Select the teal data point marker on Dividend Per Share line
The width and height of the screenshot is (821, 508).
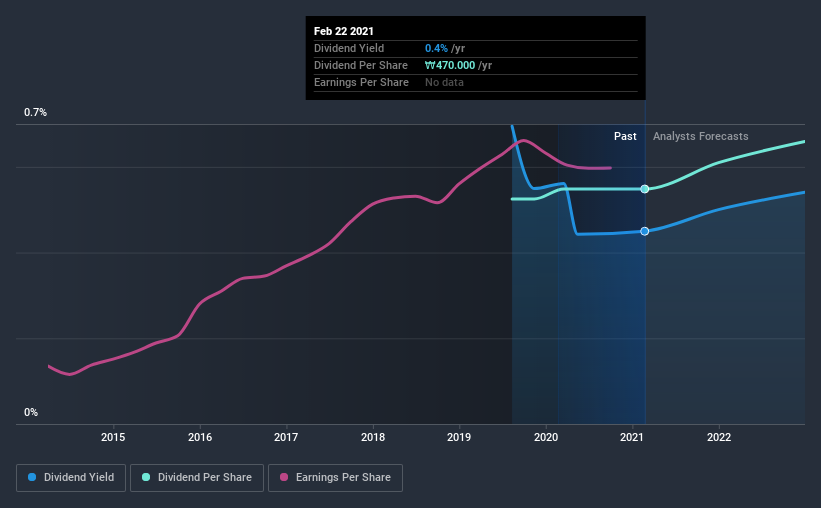point(645,189)
